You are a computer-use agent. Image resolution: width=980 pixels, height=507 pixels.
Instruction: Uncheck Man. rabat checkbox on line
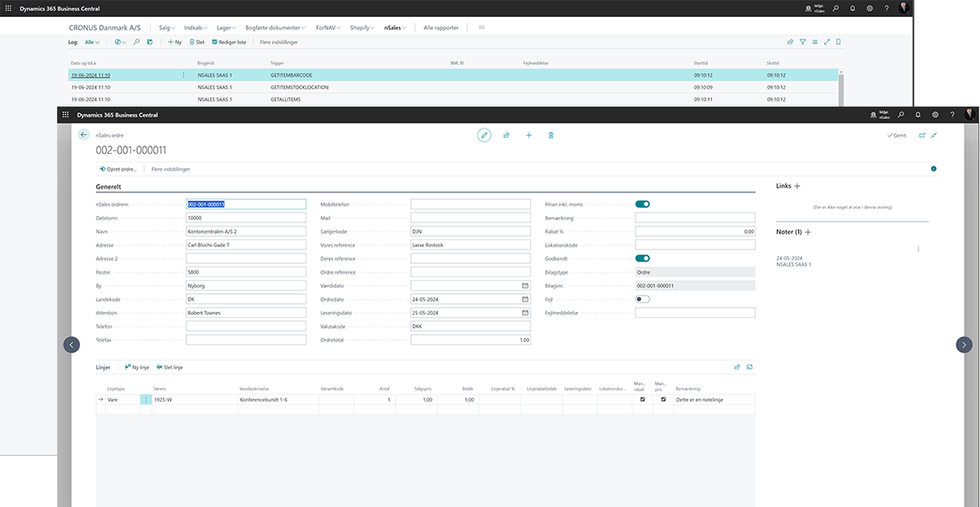[643, 400]
